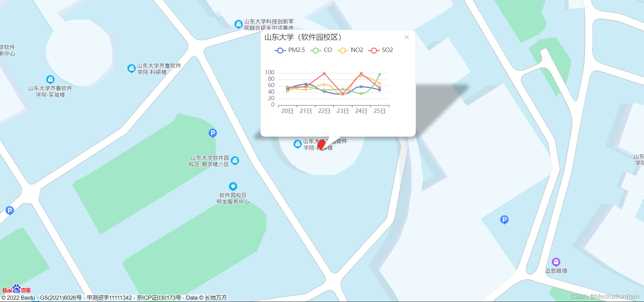Click the 23日 axis label
The width and height of the screenshot is (644, 302).
343,111
